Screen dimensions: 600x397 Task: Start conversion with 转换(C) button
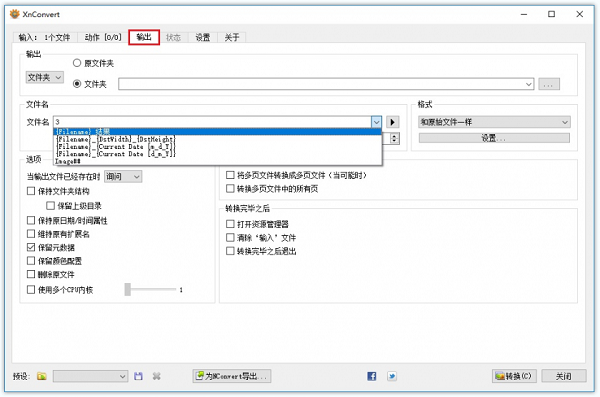point(514,376)
